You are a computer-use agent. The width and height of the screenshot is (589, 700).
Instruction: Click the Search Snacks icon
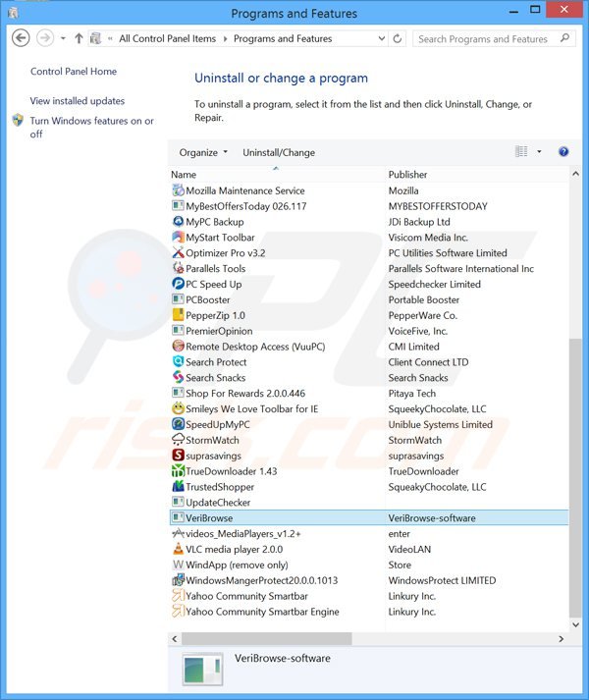pyautogui.click(x=178, y=377)
